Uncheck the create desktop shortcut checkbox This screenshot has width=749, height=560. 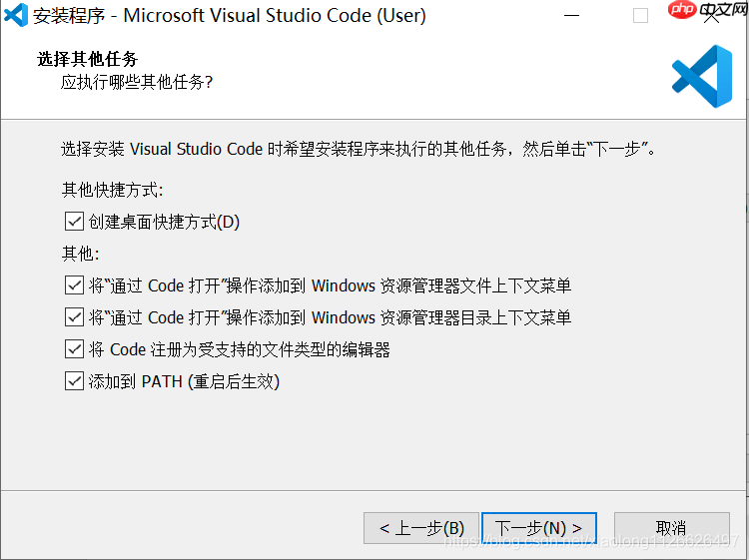point(74,222)
